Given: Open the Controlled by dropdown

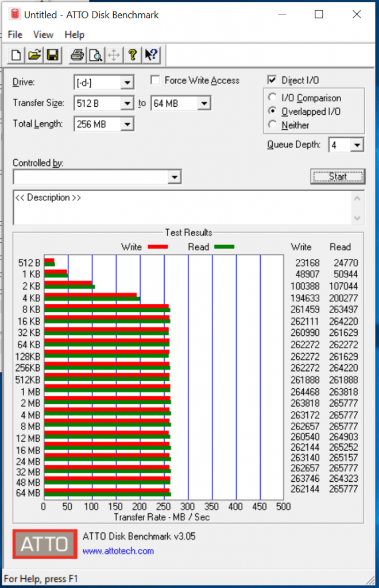Looking at the screenshot, I should pos(175,177).
